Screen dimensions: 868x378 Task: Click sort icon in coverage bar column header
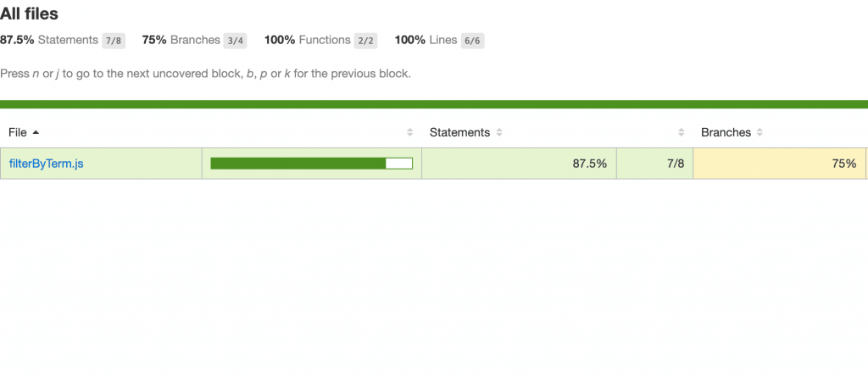tap(410, 132)
